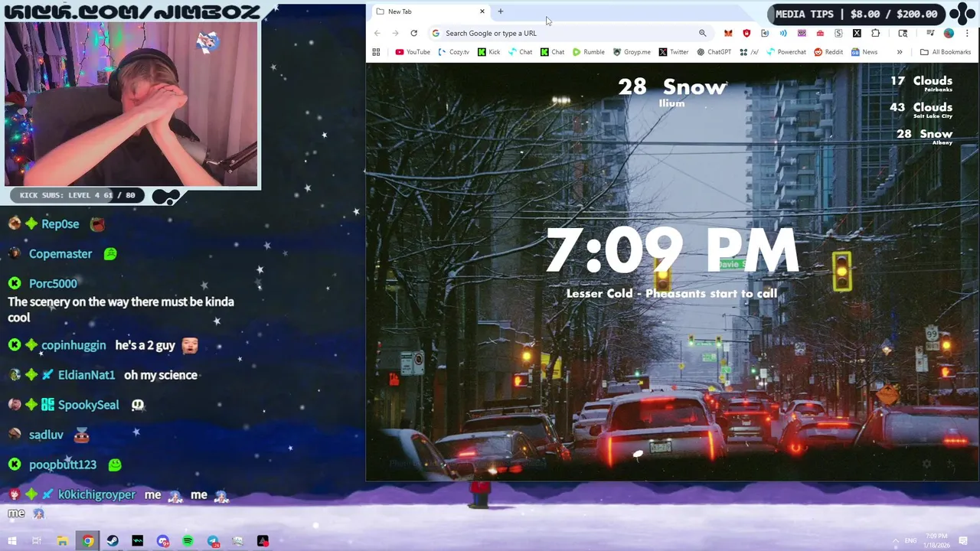Open the media controls music note icon
The image size is (980, 551).
930,33
